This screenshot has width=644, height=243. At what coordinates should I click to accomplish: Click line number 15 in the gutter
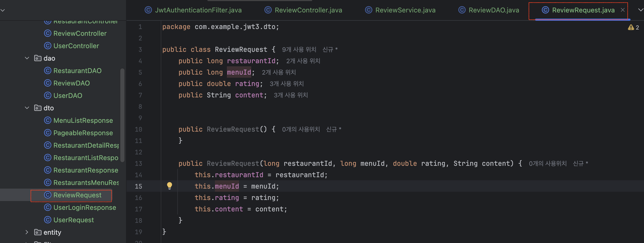[138, 186]
